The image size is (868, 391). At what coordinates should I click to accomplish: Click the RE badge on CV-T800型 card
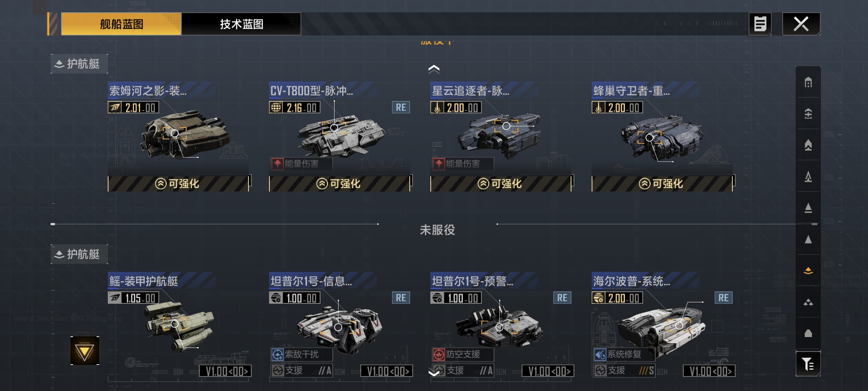coord(401,108)
